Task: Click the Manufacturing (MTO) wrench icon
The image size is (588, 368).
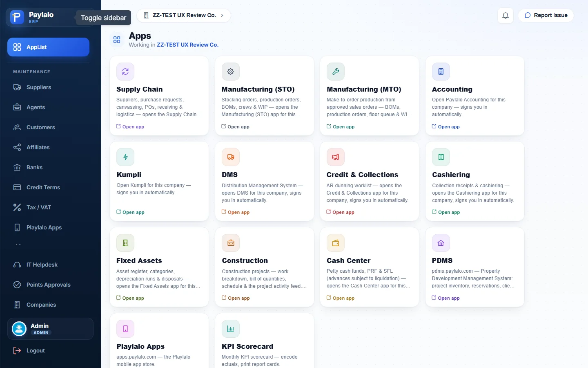Action: click(x=336, y=72)
